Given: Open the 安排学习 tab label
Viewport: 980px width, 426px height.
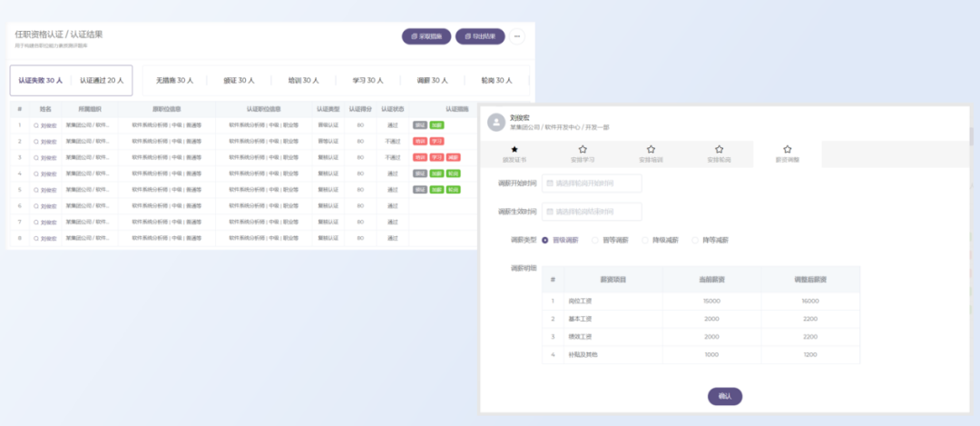Looking at the screenshot, I should [583, 160].
